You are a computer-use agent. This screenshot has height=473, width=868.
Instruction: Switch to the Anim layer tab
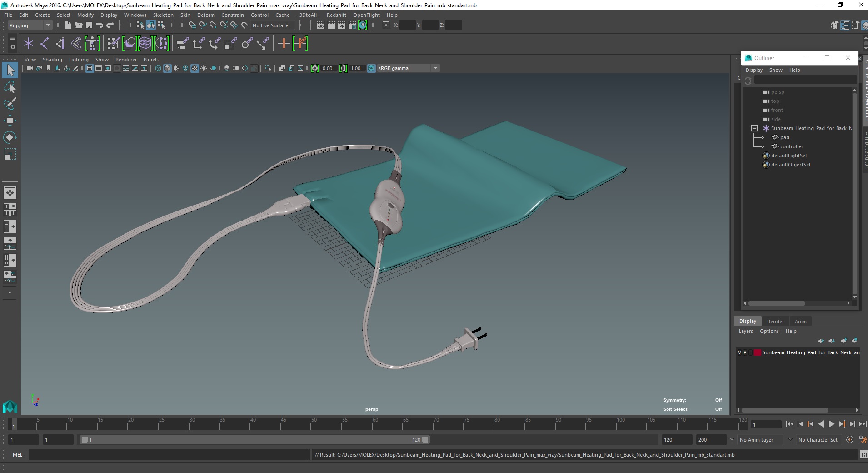[800, 321]
